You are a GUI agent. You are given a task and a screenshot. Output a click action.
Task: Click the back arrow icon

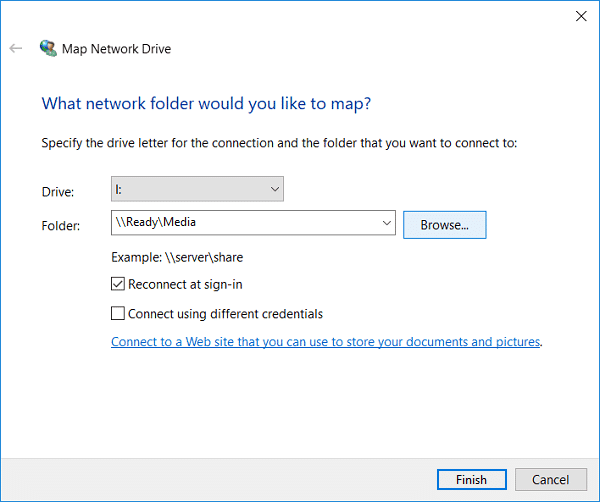pyautogui.click(x=16, y=48)
